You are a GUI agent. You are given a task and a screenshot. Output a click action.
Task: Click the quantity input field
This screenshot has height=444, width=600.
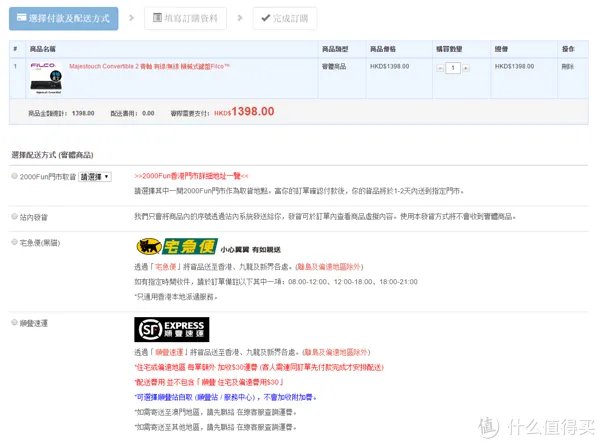(x=453, y=68)
